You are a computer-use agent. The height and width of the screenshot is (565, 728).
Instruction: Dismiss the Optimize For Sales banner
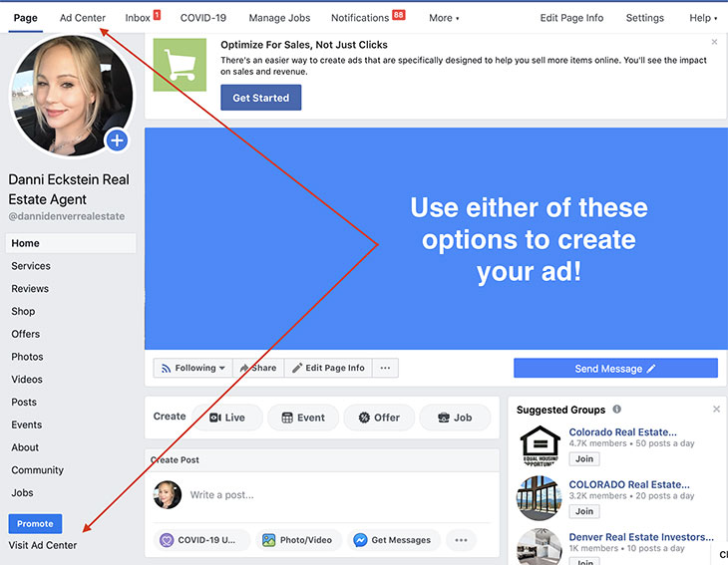tap(714, 42)
